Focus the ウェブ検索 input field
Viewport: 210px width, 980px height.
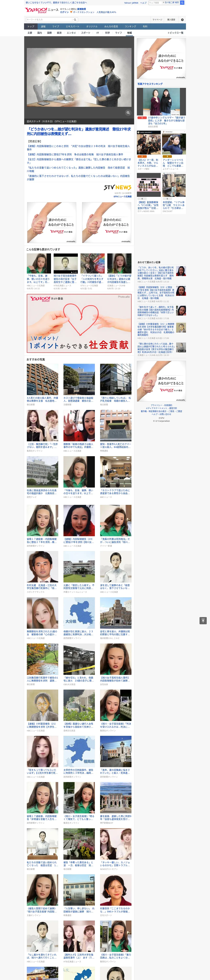(x=155, y=3)
